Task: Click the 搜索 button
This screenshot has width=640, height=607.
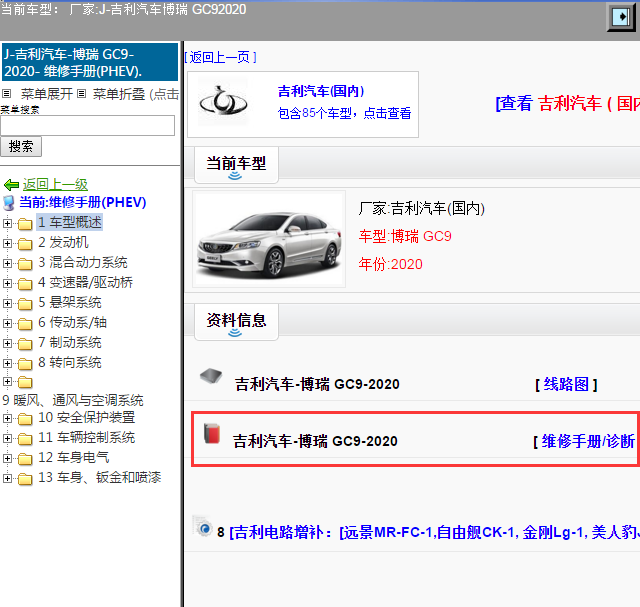Action: point(21,147)
